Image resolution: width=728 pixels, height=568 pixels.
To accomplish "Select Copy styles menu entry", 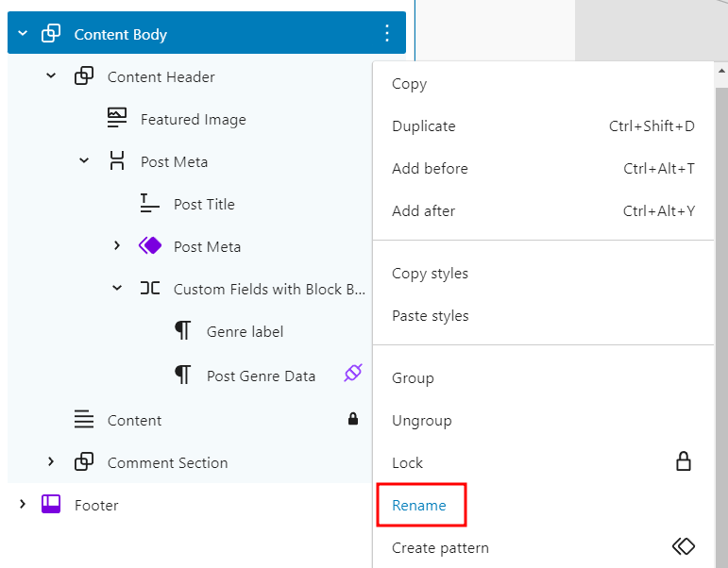I will 430,274.
